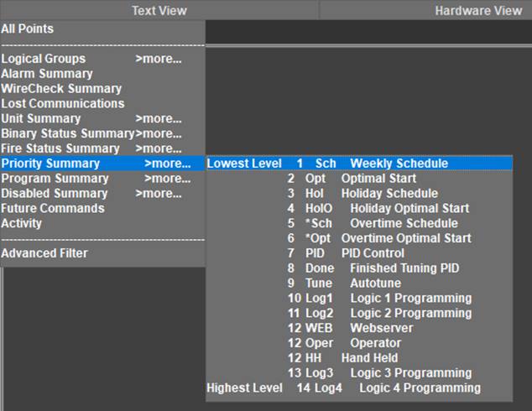Switch to the Text View tab
Screen dimensions: 532x411
[x=159, y=11]
